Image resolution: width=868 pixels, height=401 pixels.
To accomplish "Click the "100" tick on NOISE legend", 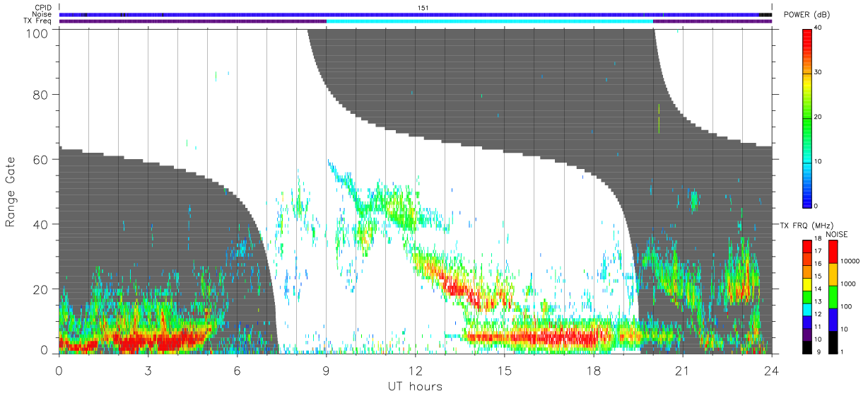I will coord(847,307).
